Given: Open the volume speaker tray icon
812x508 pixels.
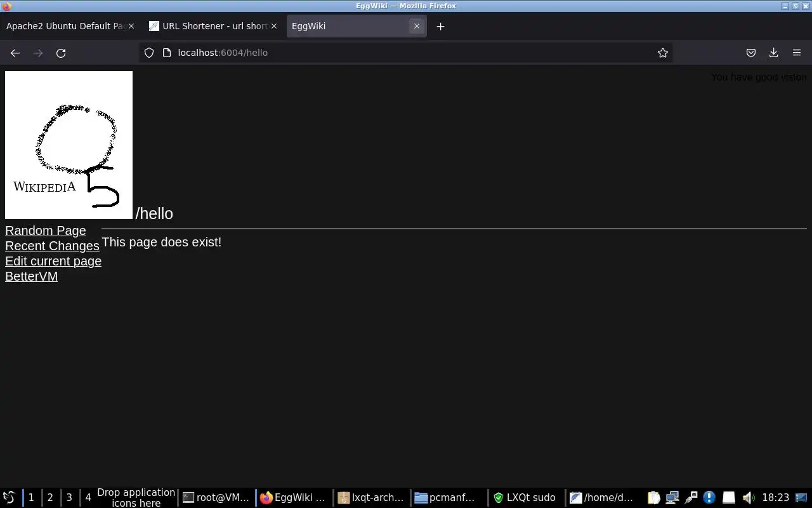Looking at the screenshot, I should point(749,498).
